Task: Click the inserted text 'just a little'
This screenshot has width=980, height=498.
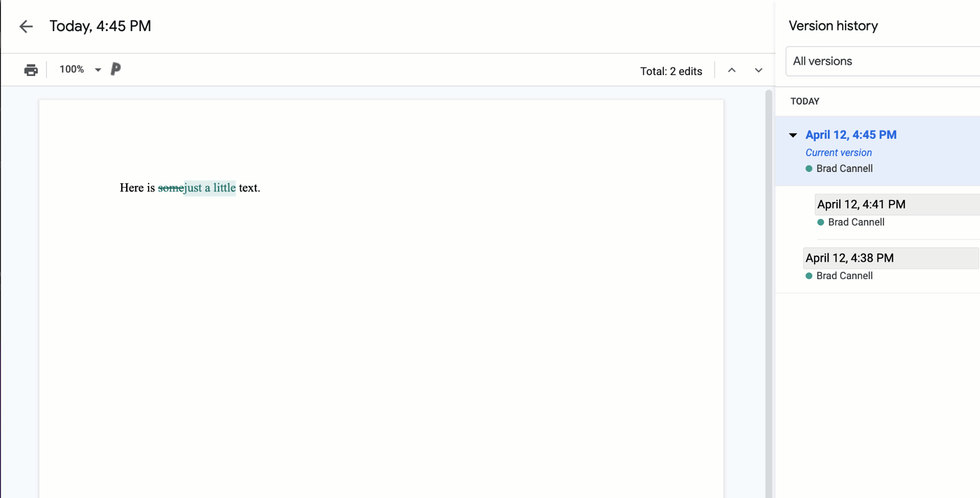Action: coord(210,188)
